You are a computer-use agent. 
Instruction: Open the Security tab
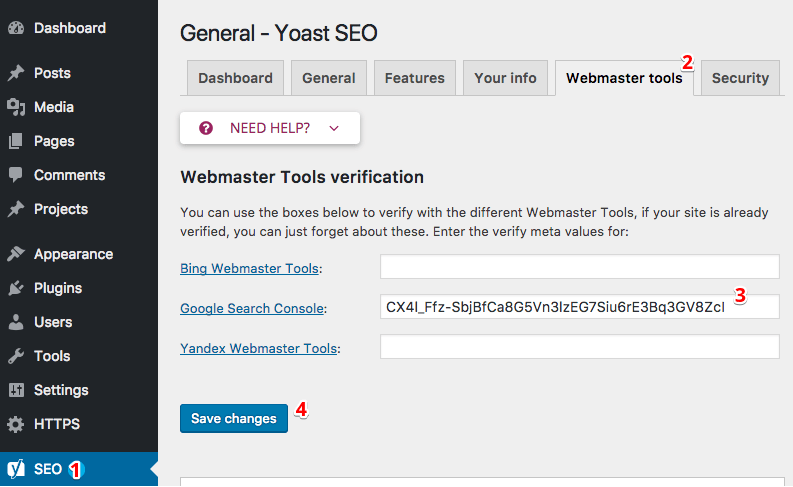click(740, 78)
